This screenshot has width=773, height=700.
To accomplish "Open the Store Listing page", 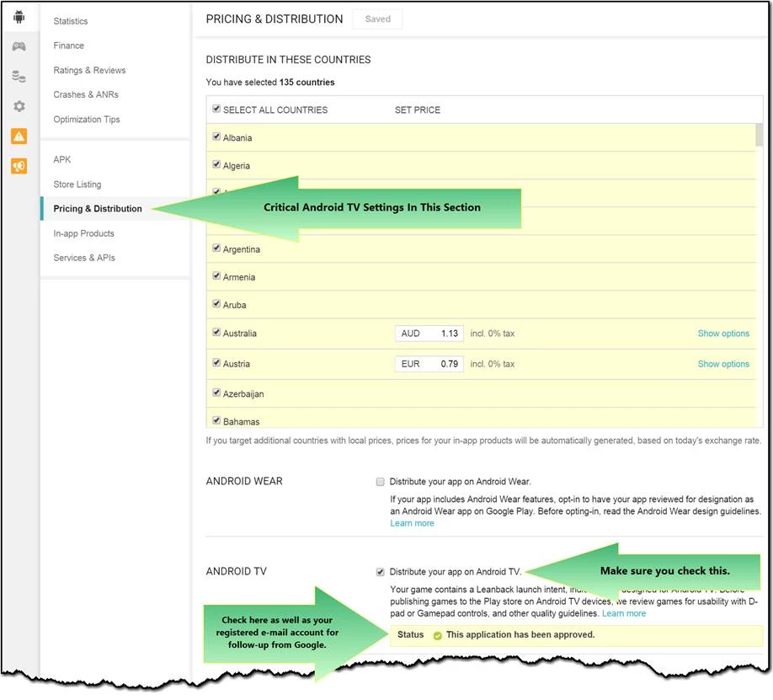I will click(x=77, y=184).
